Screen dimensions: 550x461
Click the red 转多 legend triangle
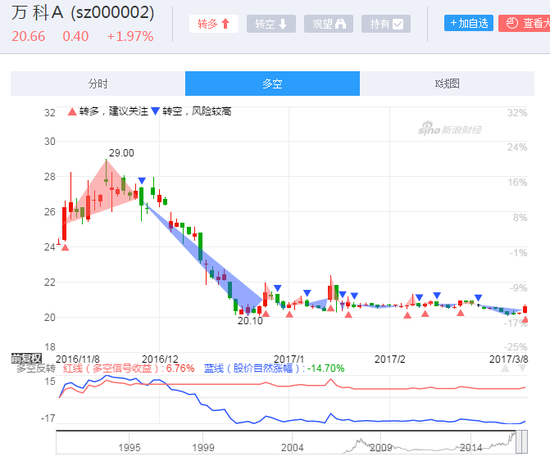[x=72, y=112]
